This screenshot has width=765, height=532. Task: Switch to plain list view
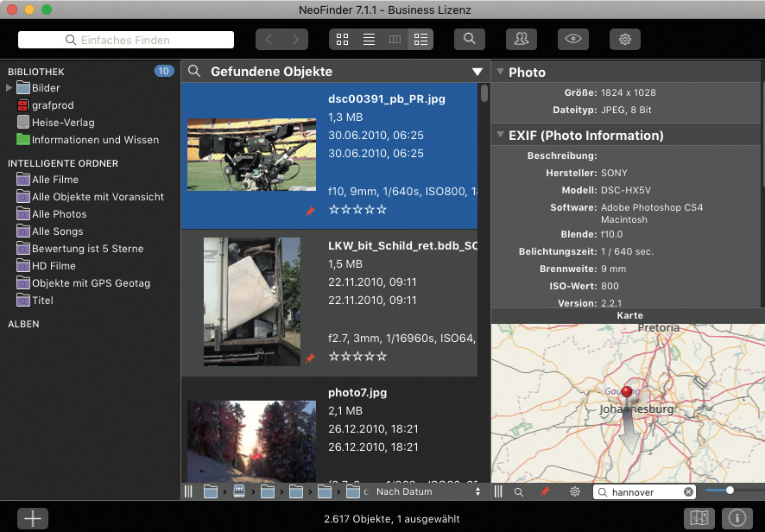369,40
